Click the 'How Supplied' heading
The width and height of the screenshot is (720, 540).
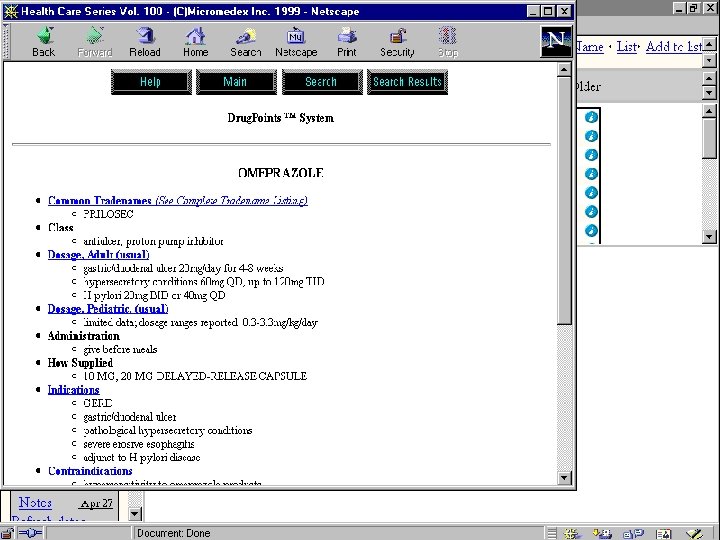[x=80, y=363]
